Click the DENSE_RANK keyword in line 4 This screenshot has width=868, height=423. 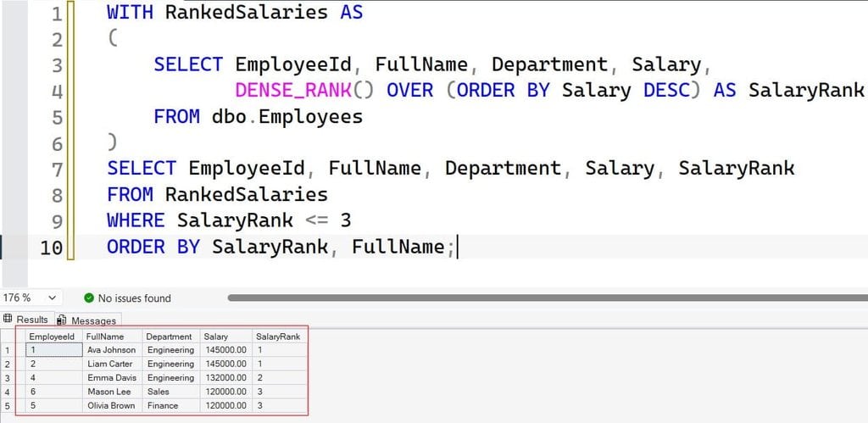pos(293,90)
